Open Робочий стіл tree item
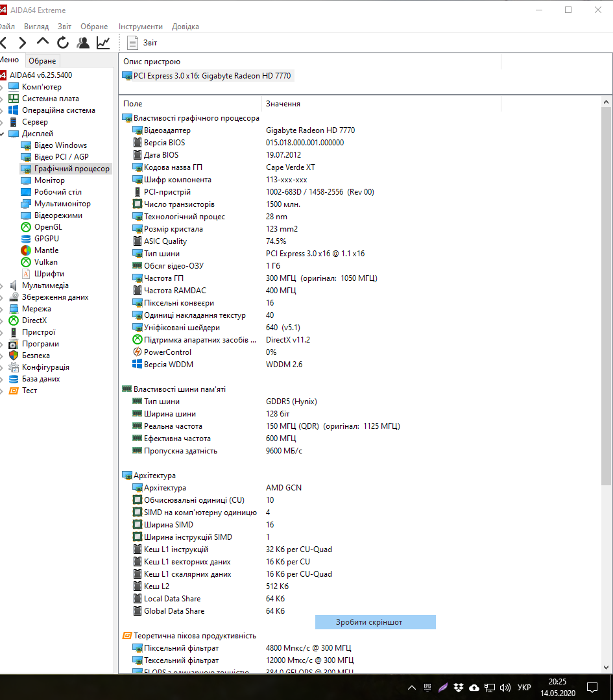This screenshot has width=613, height=700. 58,191
